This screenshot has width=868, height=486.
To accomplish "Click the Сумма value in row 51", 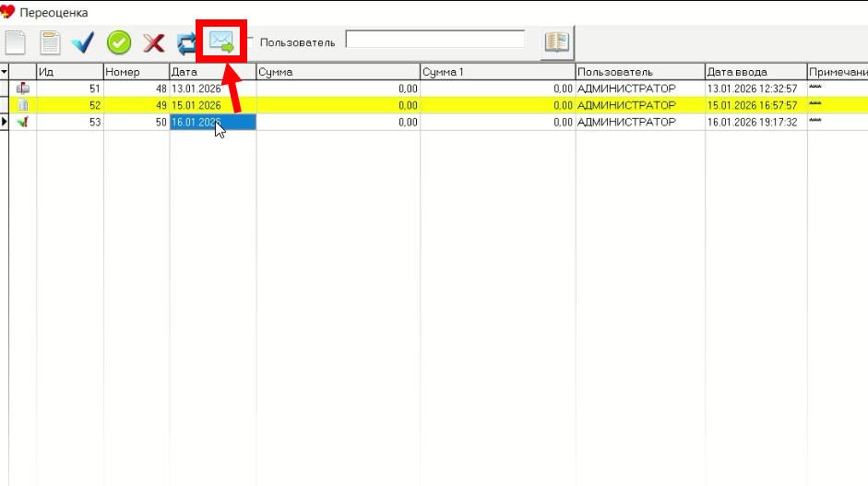I will (339, 89).
